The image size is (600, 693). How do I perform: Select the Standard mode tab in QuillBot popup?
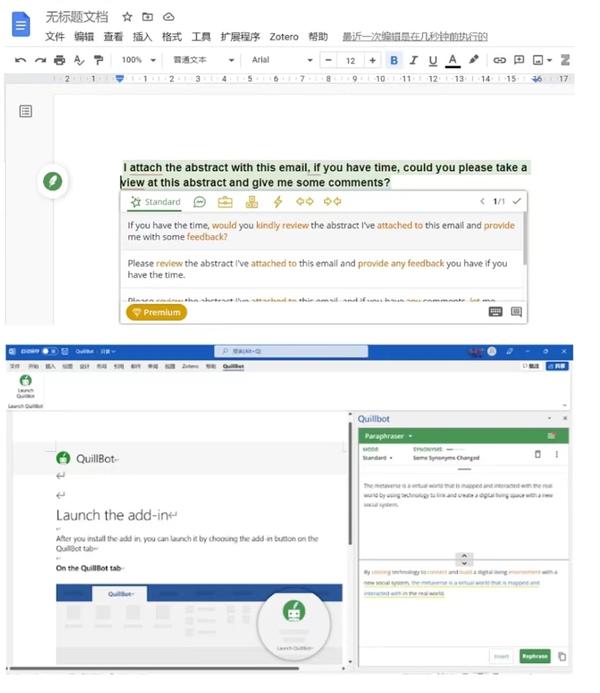(156, 202)
